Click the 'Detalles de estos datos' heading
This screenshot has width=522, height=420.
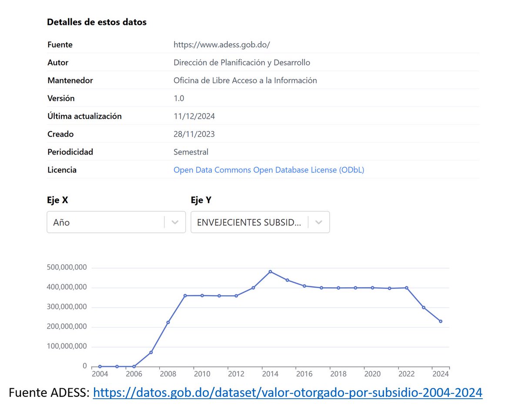coord(97,22)
